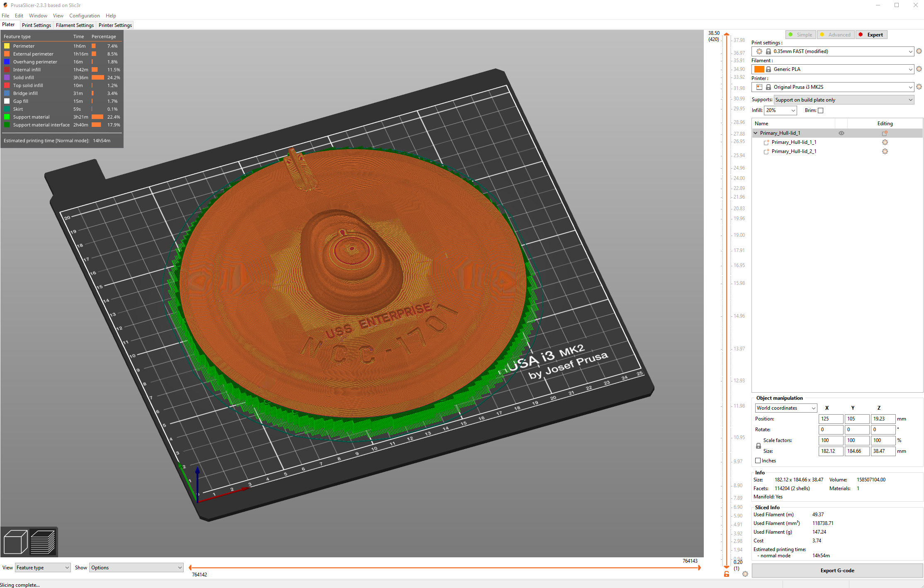Click vertical layer slider bottom thumb
The height and width of the screenshot is (588, 924).
click(727, 567)
